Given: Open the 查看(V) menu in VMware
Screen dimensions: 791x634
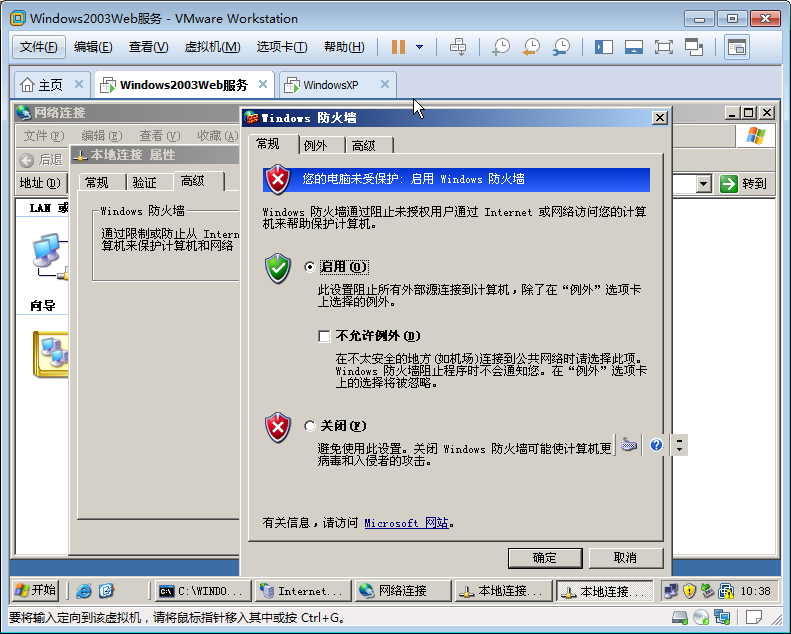Looking at the screenshot, I should 148,47.
